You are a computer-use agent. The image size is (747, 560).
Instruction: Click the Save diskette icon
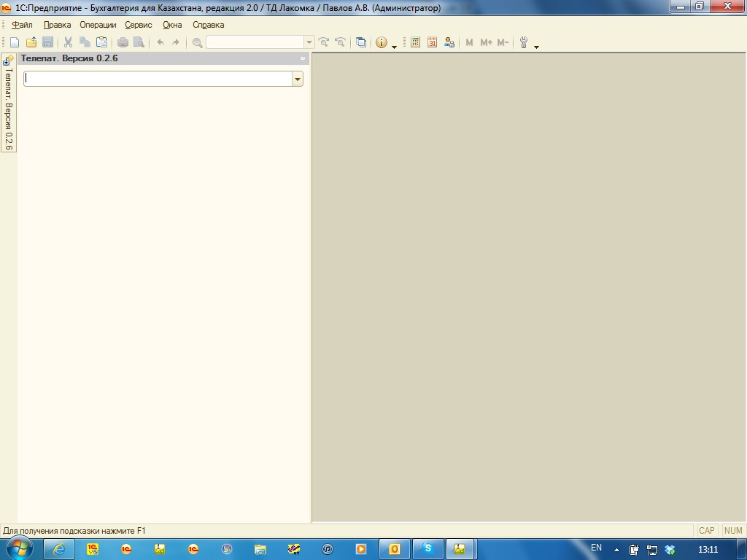47,42
